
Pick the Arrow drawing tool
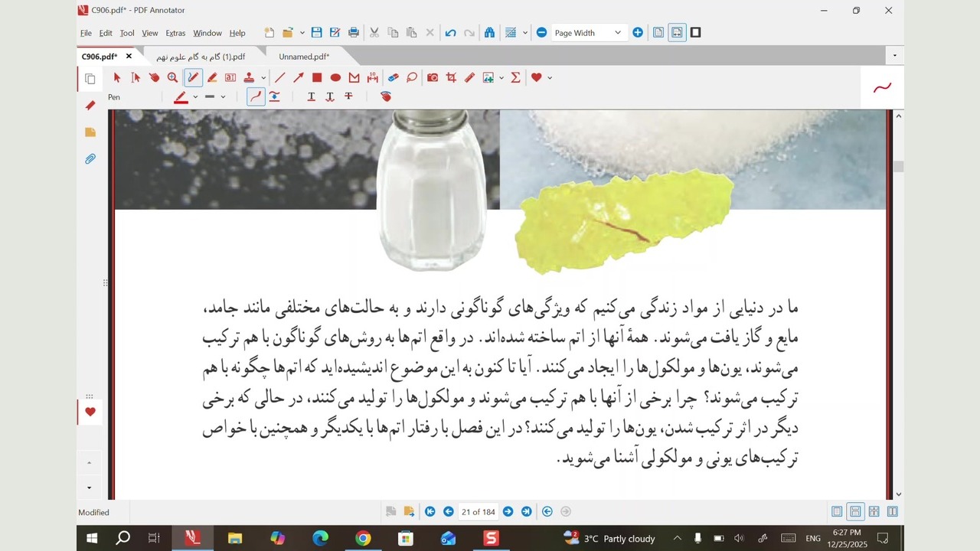tap(299, 77)
